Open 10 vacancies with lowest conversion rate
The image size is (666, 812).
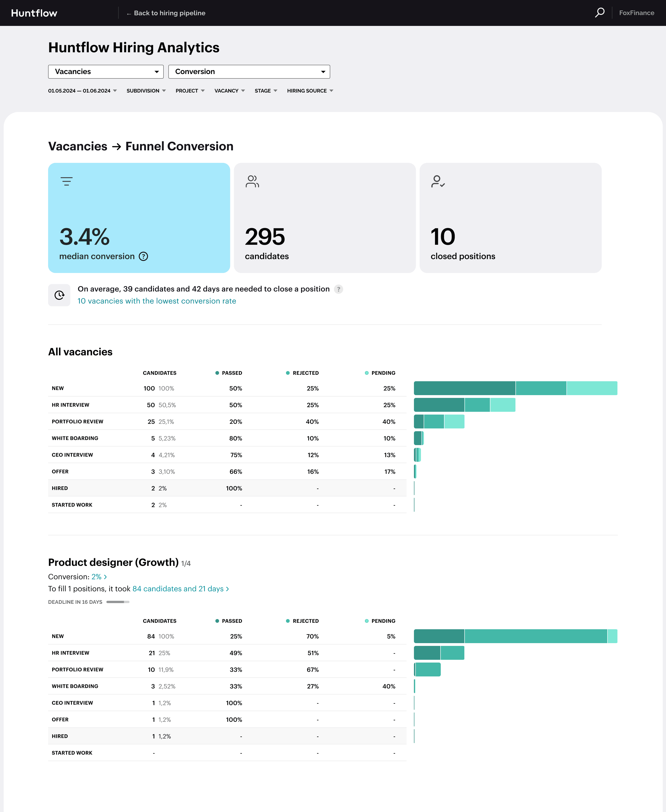[157, 301]
